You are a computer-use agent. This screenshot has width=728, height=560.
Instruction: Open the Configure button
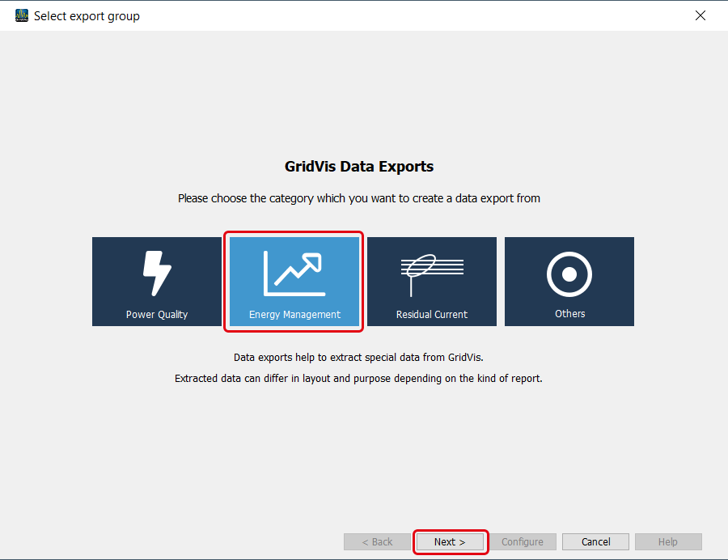(523, 542)
